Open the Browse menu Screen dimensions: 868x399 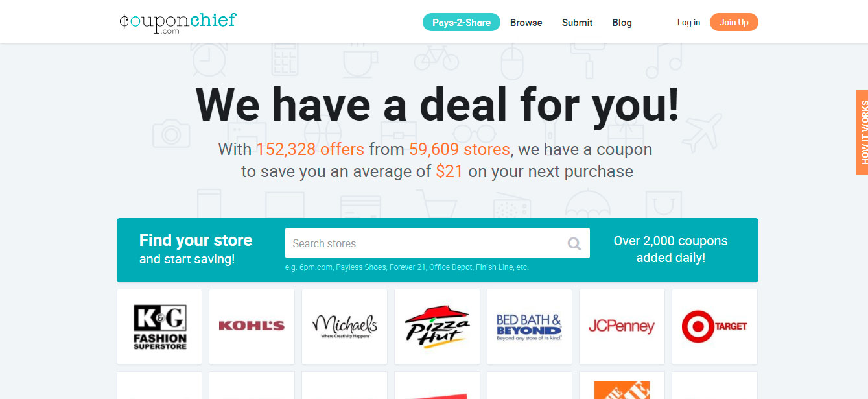[x=526, y=23]
